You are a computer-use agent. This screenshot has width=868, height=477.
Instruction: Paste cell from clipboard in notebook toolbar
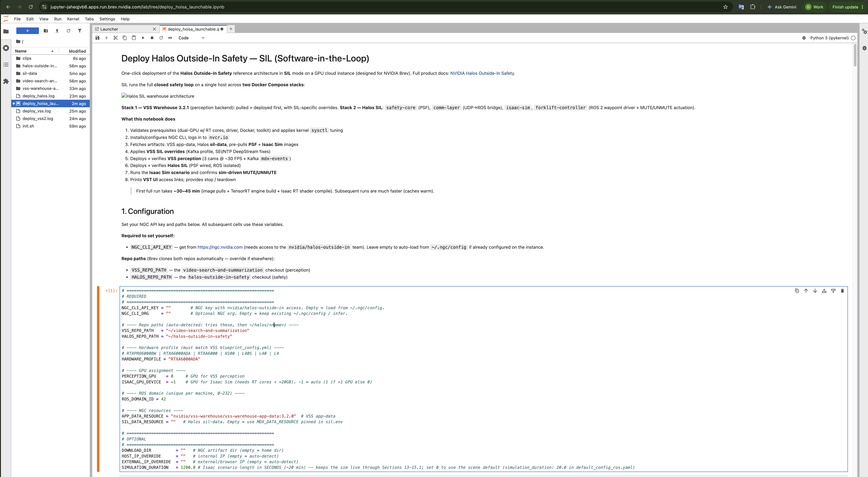click(x=134, y=38)
